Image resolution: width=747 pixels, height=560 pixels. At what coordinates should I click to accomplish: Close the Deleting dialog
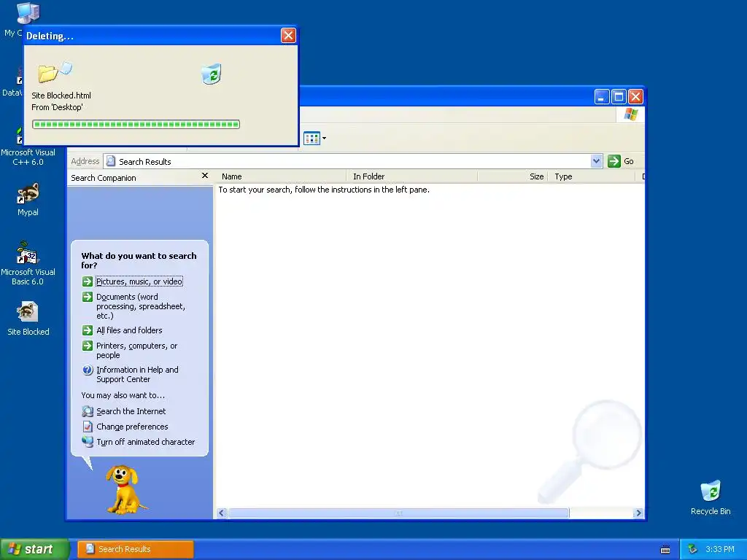288,35
